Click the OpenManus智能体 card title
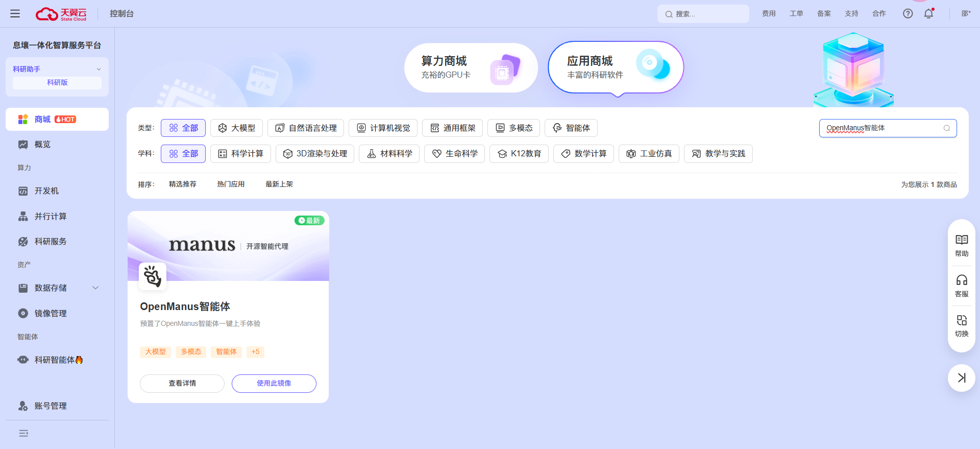Screen dimensions: 980x449 pyautogui.click(x=185, y=306)
